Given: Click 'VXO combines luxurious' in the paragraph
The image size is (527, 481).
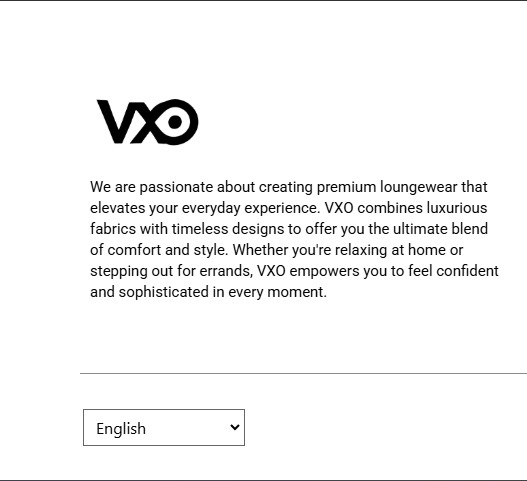Looking at the screenshot, I should (406, 208).
